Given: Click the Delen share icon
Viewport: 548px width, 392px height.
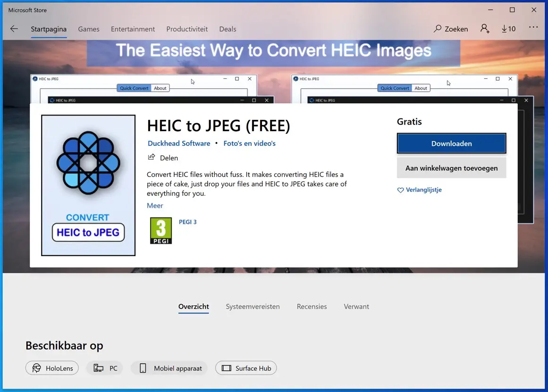Looking at the screenshot, I should click(x=152, y=157).
